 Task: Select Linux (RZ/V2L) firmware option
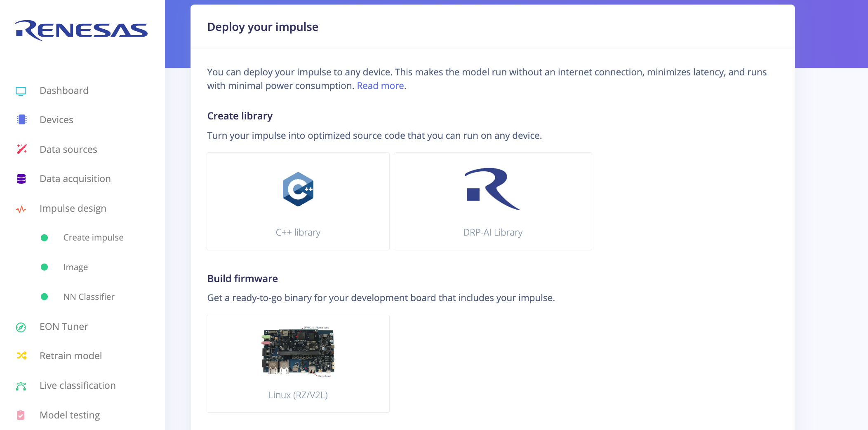click(298, 364)
